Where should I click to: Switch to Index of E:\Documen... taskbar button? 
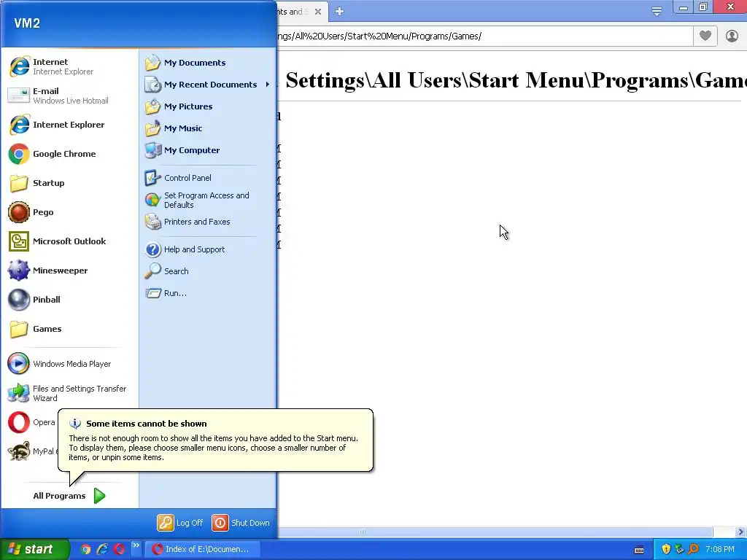click(202, 549)
